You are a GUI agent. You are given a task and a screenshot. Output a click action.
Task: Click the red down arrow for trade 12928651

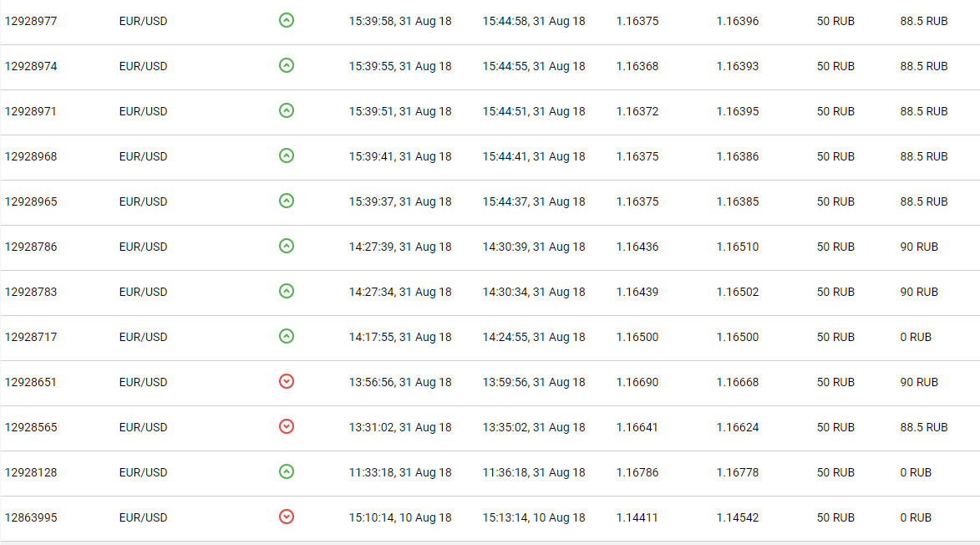(287, 381)
